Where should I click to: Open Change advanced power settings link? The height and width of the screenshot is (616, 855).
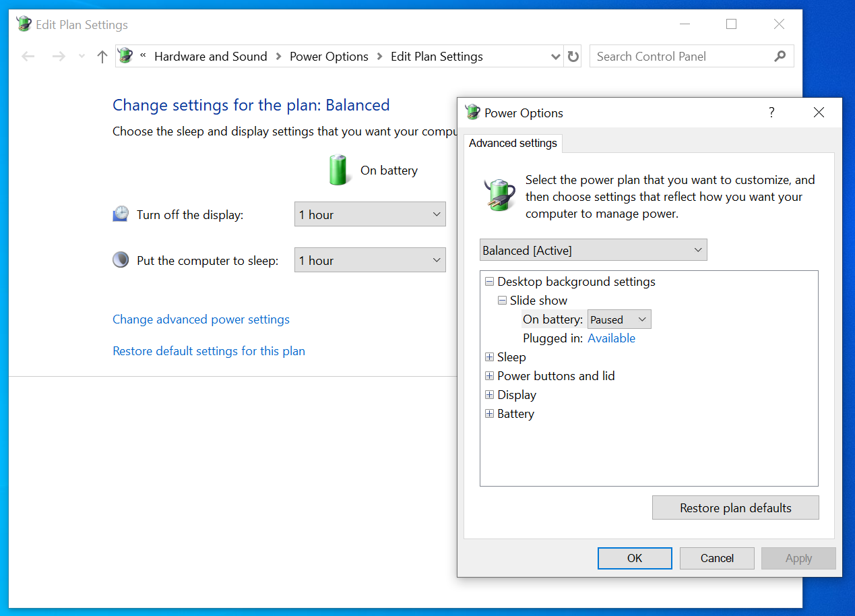[201, 319]
